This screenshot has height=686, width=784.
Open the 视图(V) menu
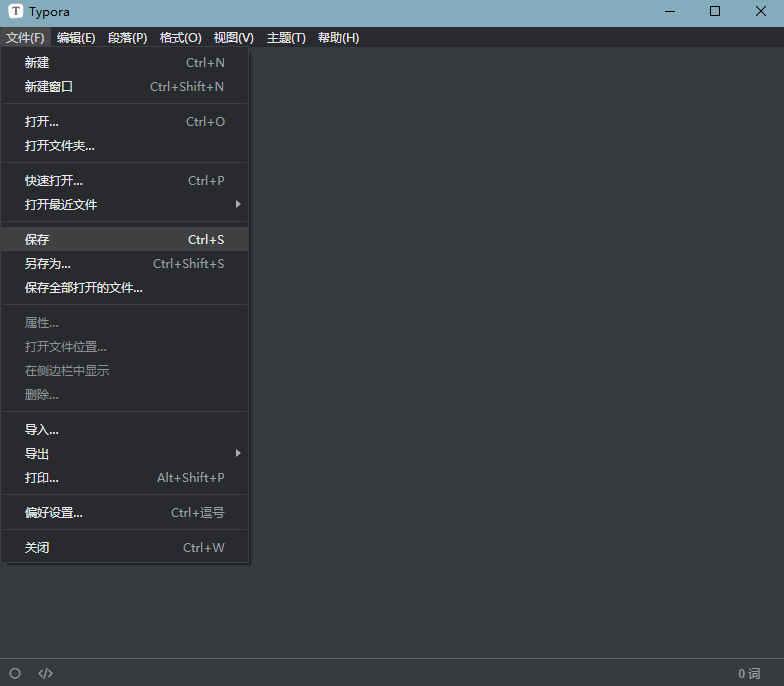click(x=234, y=38)
